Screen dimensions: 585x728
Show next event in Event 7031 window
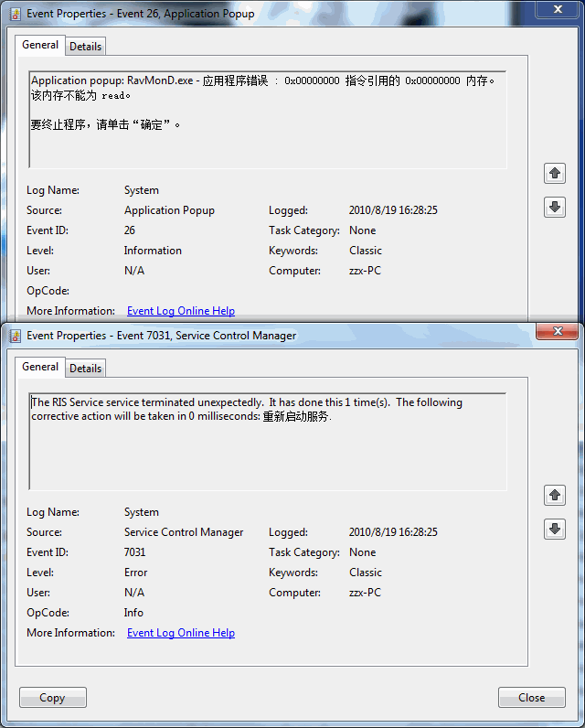[x=555, y=529]
